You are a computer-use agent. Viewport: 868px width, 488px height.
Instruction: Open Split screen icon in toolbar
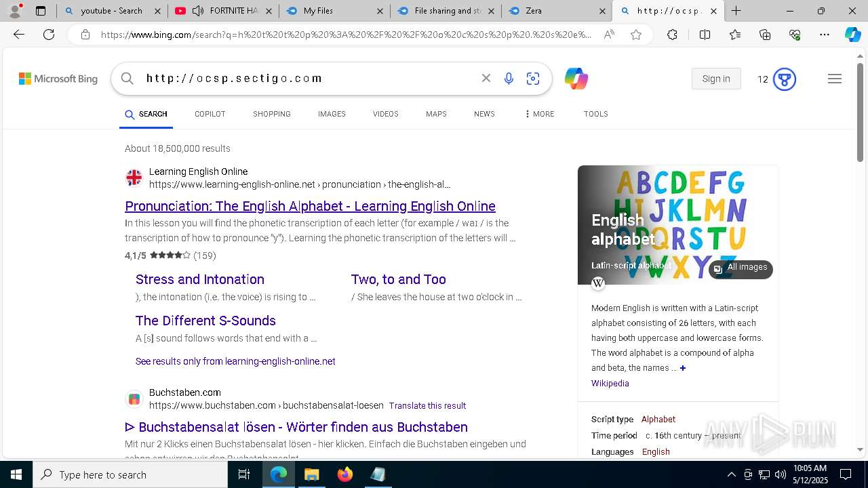705,35
